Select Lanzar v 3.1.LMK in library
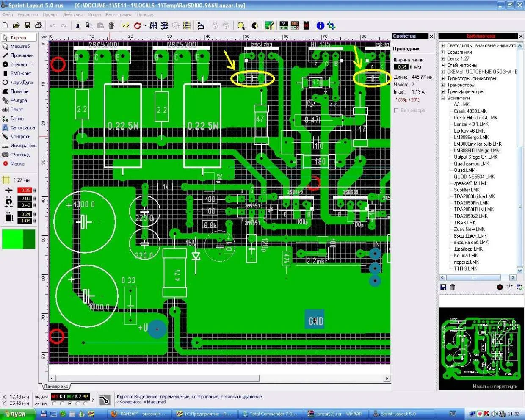The height and width of the screenshot is (420, 525). point(471,124)
